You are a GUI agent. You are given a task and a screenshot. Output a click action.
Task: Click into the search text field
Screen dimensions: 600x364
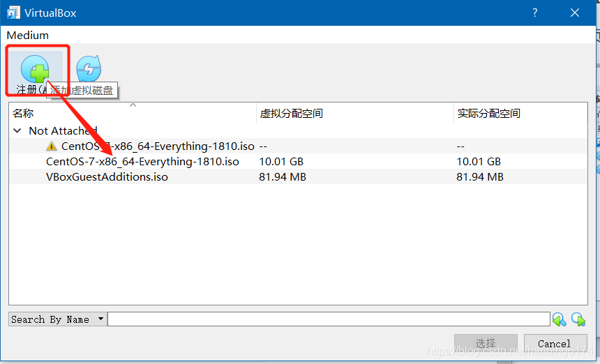328,319
